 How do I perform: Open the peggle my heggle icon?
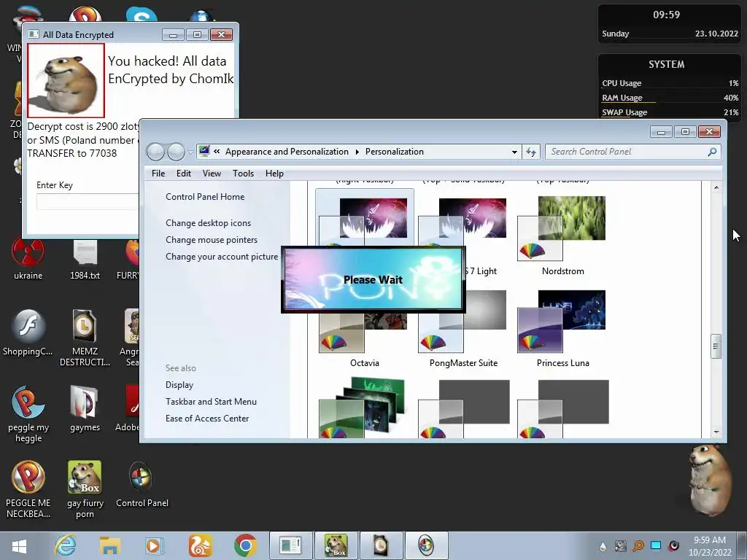pyautogui.click(x=28, y=414)
